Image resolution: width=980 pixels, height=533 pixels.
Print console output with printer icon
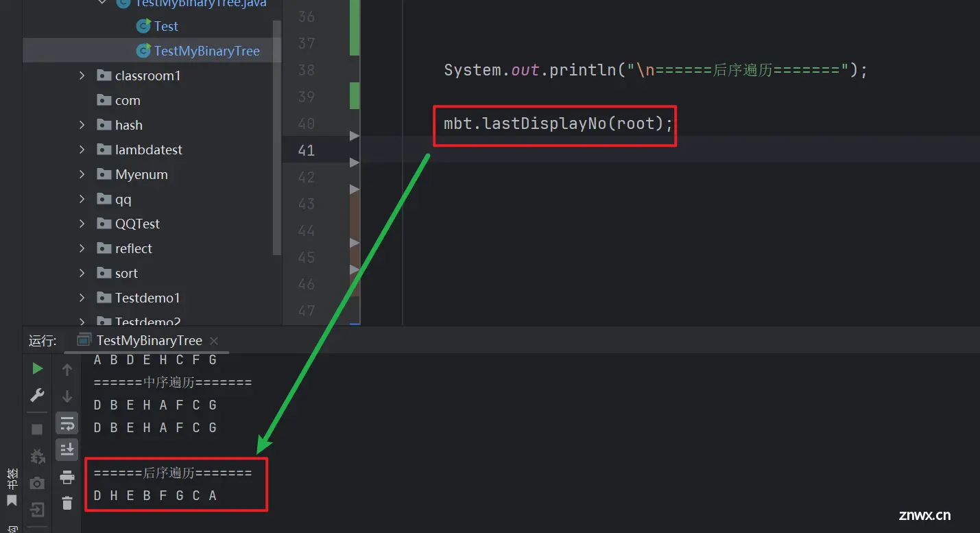coord(67,477)
